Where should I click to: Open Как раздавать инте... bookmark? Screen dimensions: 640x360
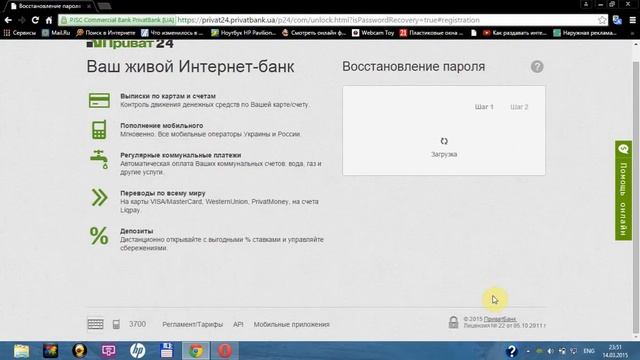pos(515,33)
